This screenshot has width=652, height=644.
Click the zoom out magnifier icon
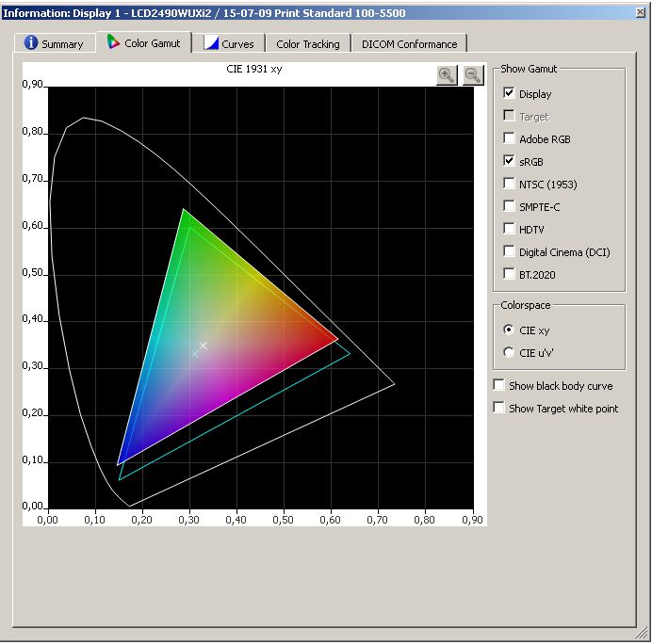472,75
